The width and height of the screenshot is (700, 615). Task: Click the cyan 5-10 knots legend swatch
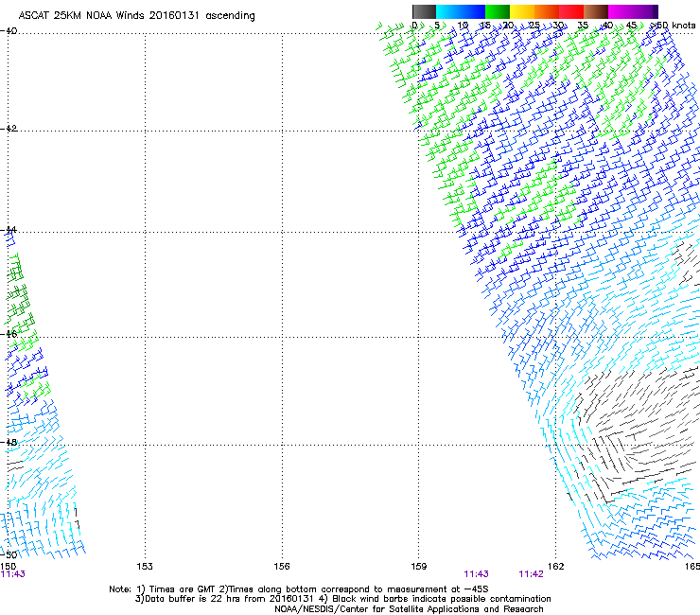coord(447,11)
